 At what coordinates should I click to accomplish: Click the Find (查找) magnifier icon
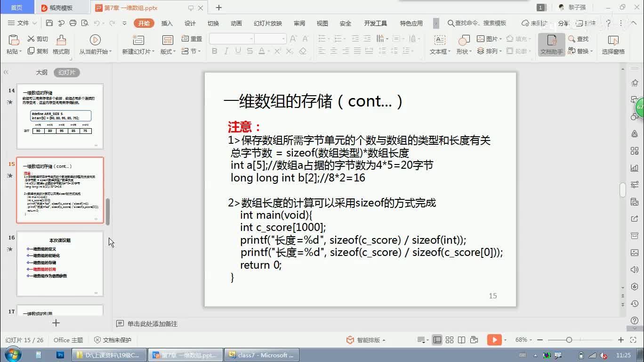coord(572,39)
